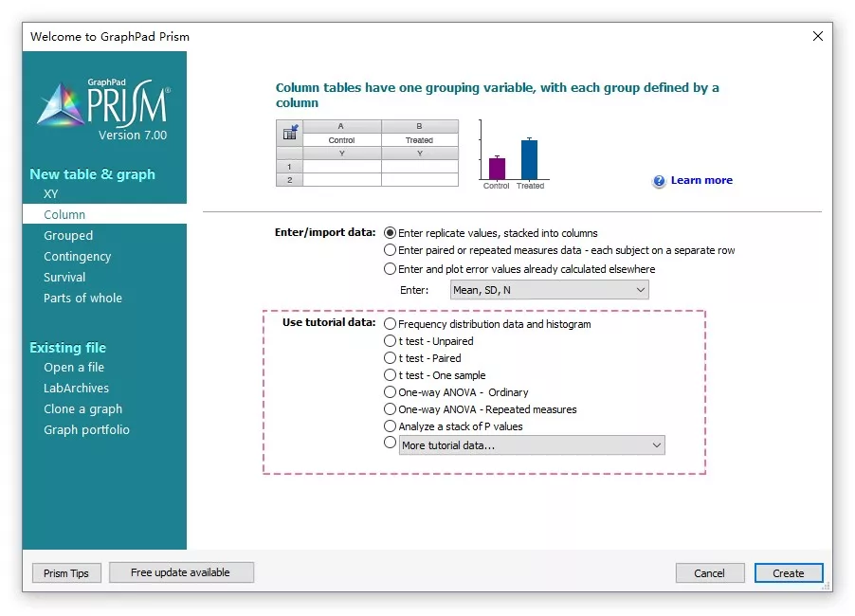The width and height of the screenshot is (855, 616).
Task: Click the Cancel button
Action: pos(709,573)
